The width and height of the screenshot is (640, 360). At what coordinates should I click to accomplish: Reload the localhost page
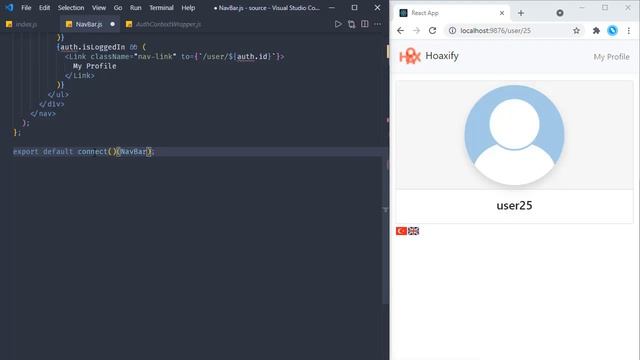point(432,31)
